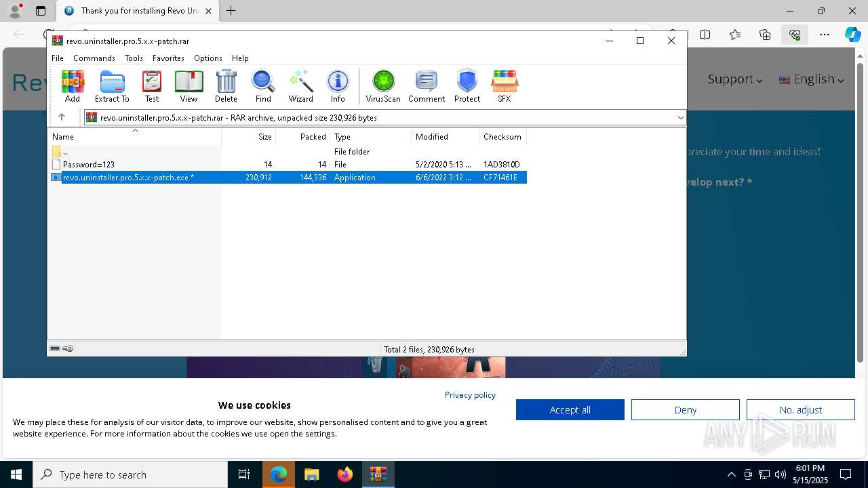Click the key password icon in status bar
The width and height of the screenshot is (868, 488).
68,348
